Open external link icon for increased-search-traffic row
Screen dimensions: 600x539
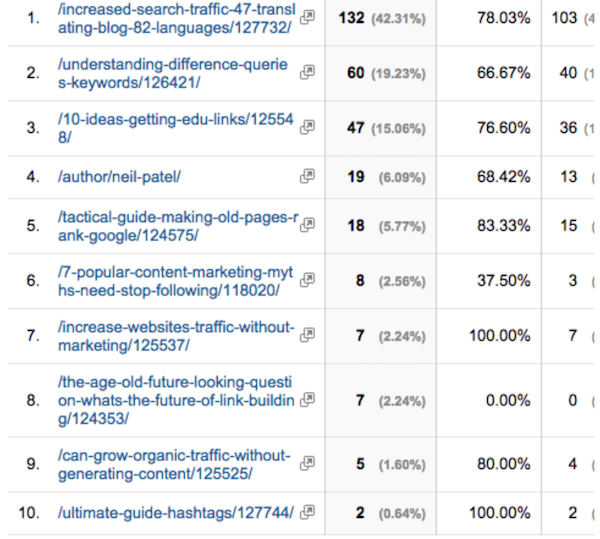coord(307,17)
